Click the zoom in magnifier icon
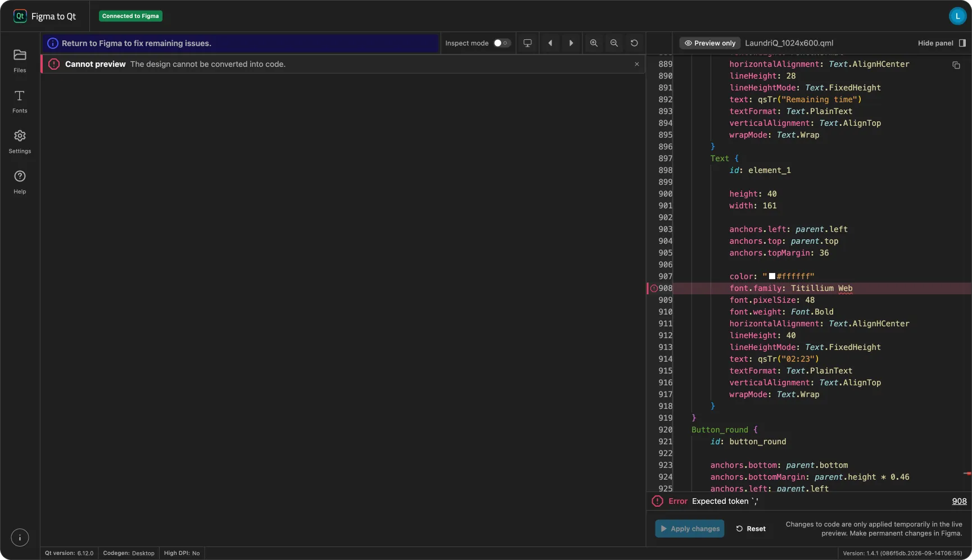Image resolution: width=972 pixels, height=560 pixels. pos(594,43)
